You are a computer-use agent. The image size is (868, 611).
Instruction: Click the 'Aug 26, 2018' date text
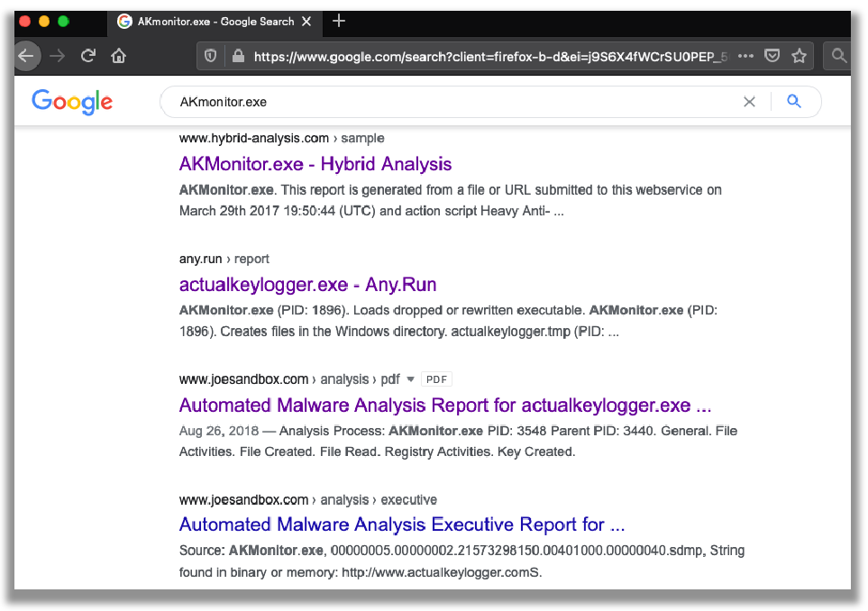point(219,431)
